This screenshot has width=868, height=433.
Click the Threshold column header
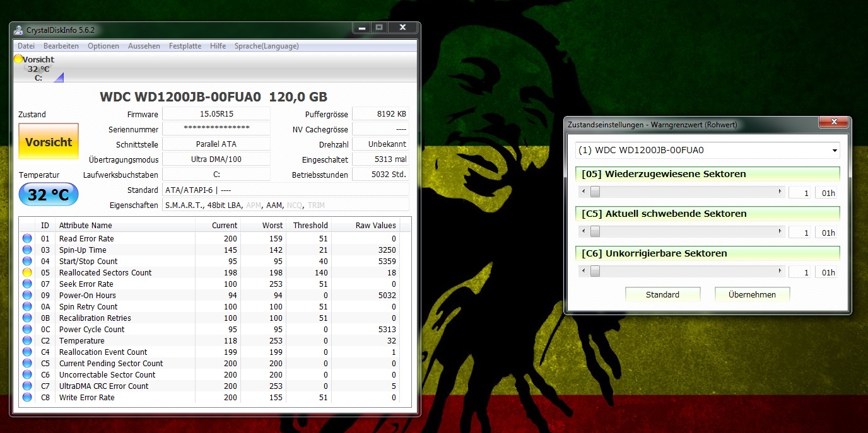pos(309,225)
